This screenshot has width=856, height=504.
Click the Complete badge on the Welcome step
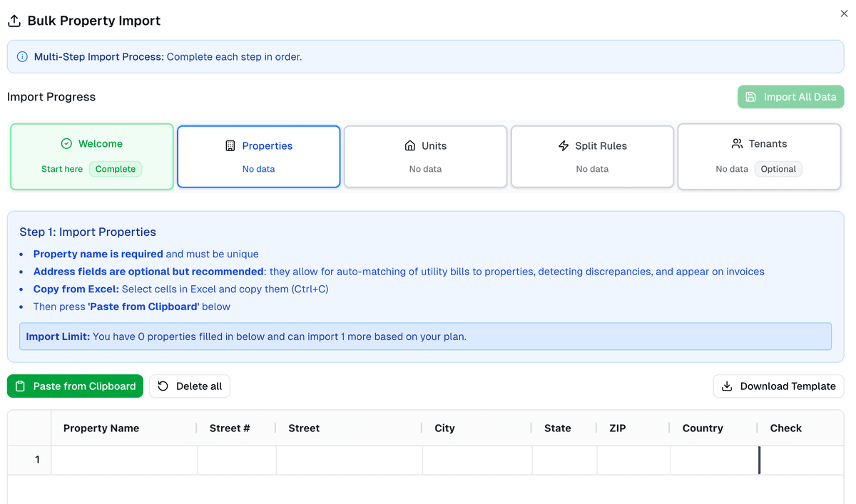[x=116, y=169]
